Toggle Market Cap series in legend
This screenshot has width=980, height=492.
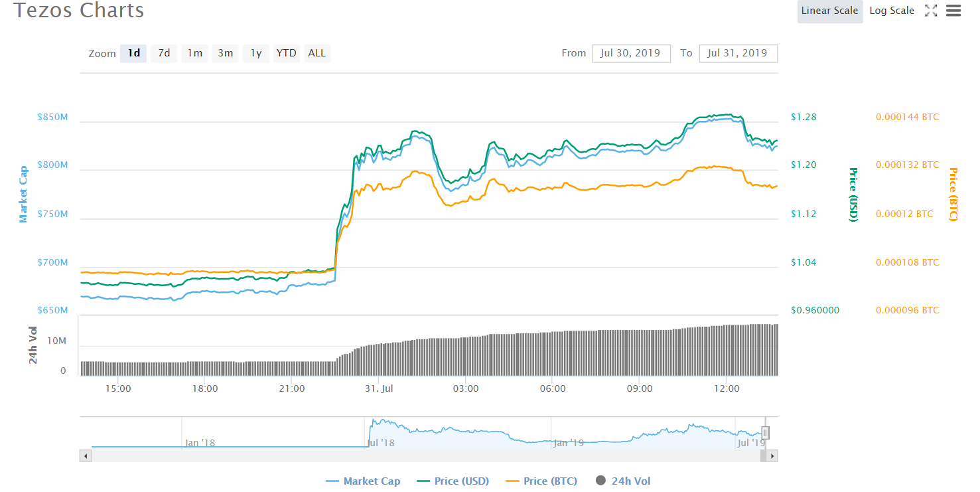(363, 481)
